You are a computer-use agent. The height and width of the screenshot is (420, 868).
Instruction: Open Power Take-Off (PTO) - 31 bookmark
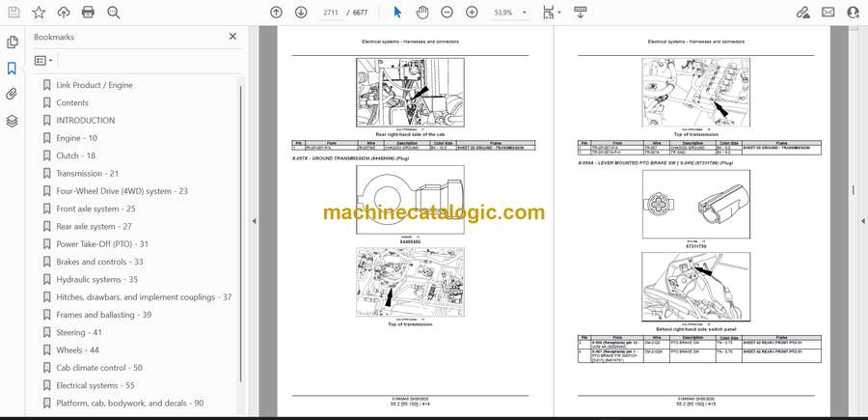pyautogui.click(x=102, y=244)
